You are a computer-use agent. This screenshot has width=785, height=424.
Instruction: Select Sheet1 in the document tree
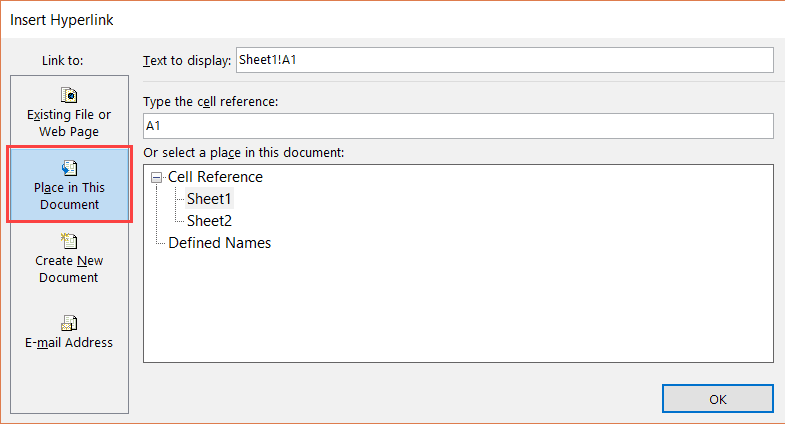click(x=209, y=199)
